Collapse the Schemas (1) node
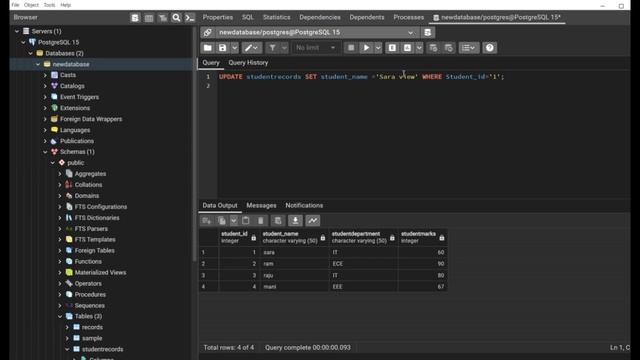Image resolution: width=640 pixels, height=360 pixels. click(x=45, y=152)
